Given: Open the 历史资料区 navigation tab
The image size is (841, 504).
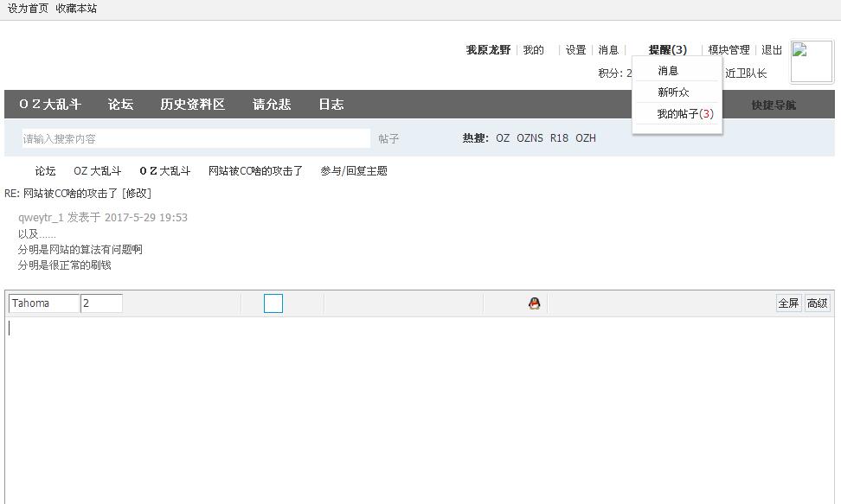Looking at the screenshot, I should [x=193, y=104].
